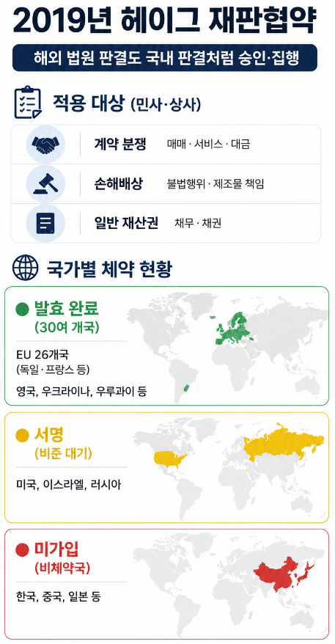
Task: Click the text 한국, 중국, 일본 등
Action: (x=58, y=596)
